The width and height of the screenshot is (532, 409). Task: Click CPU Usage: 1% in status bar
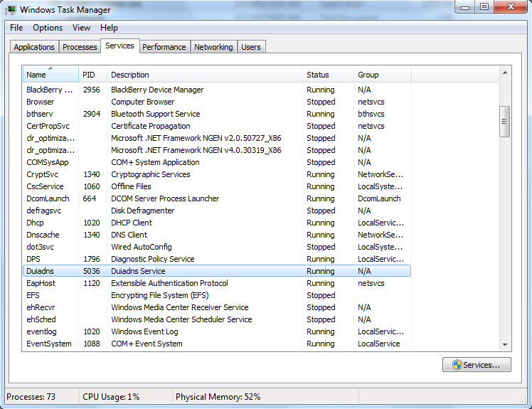tap(111, 397)
